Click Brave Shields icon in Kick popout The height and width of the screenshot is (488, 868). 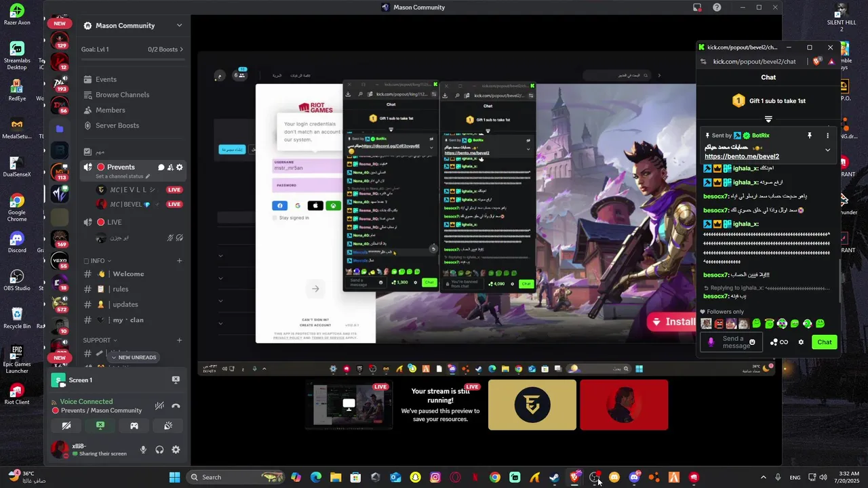817,62
